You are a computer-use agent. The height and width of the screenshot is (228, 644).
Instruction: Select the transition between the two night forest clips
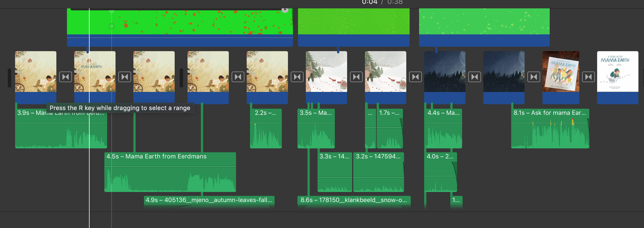(x=475, y=77)
